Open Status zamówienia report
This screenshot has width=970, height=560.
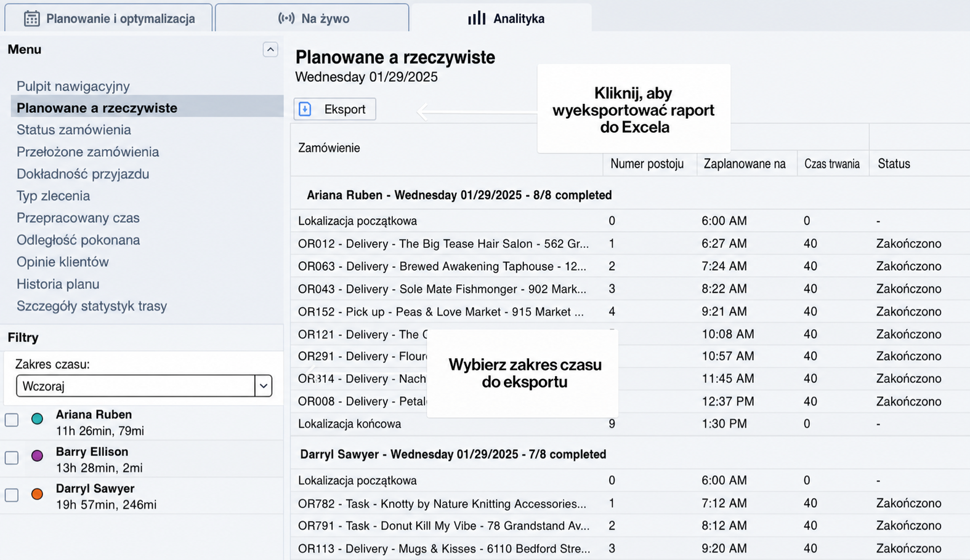coord(74,130)
